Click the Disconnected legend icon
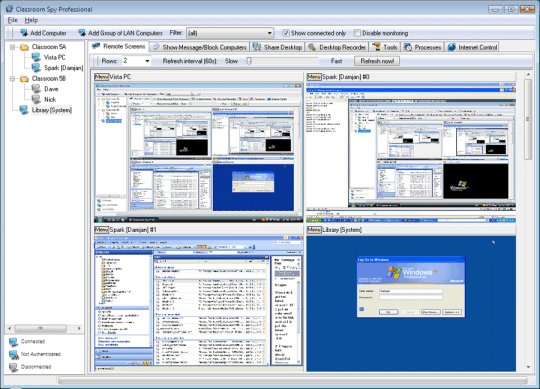The image size is (540, 389). point(13,367)
